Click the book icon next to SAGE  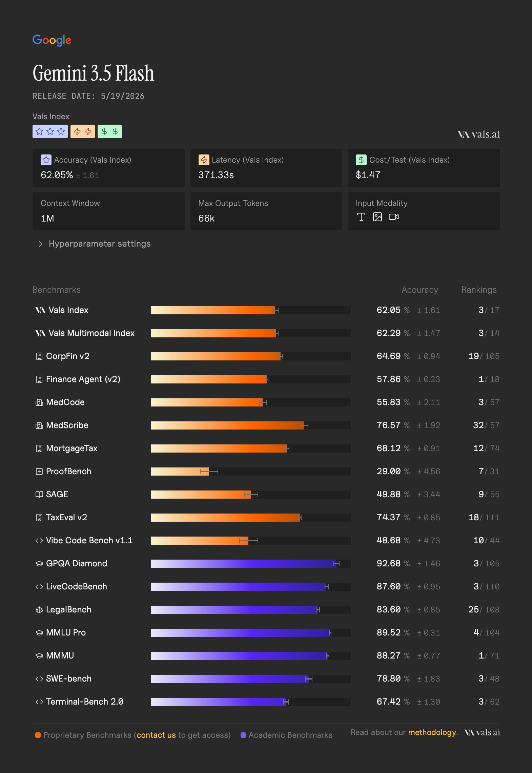click(39, 495)
